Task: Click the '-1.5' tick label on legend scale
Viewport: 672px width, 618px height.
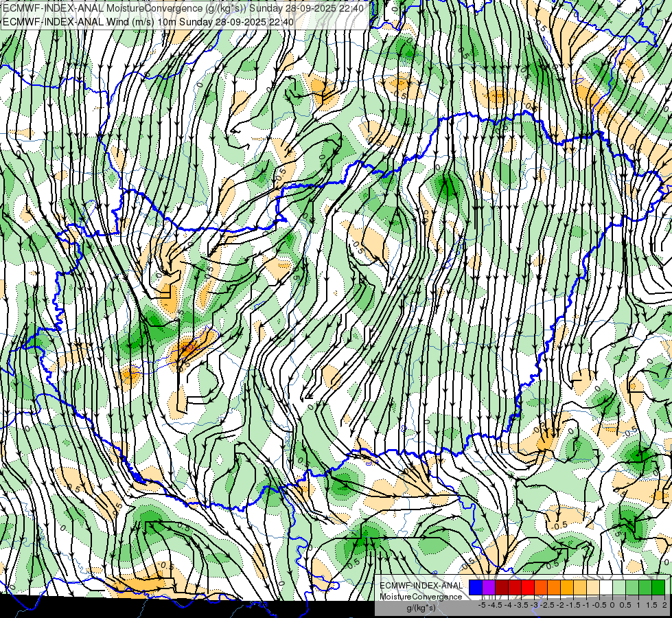Action: click(573, 605)
